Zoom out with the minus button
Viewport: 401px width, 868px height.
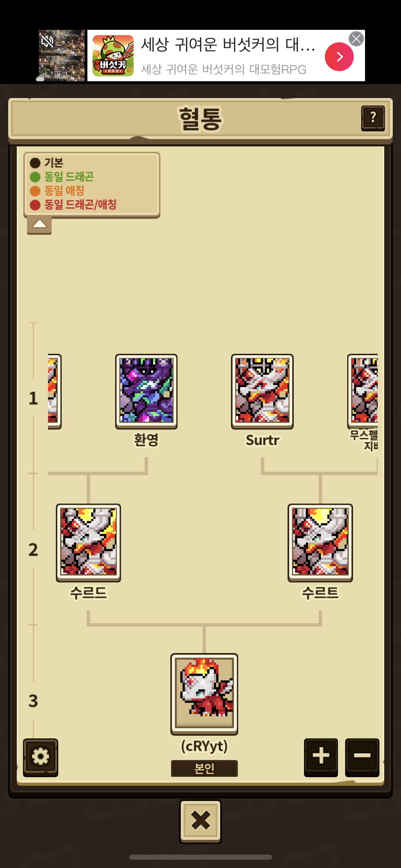[362, 757]
